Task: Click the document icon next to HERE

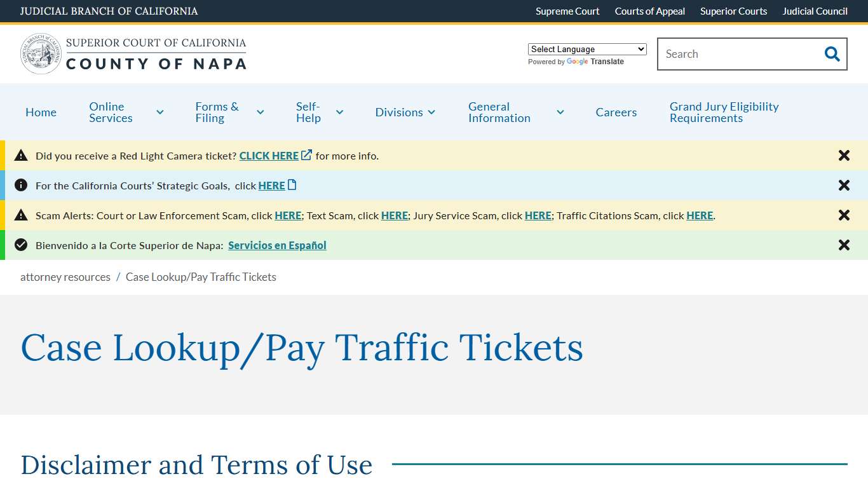Action: (292, 184)
